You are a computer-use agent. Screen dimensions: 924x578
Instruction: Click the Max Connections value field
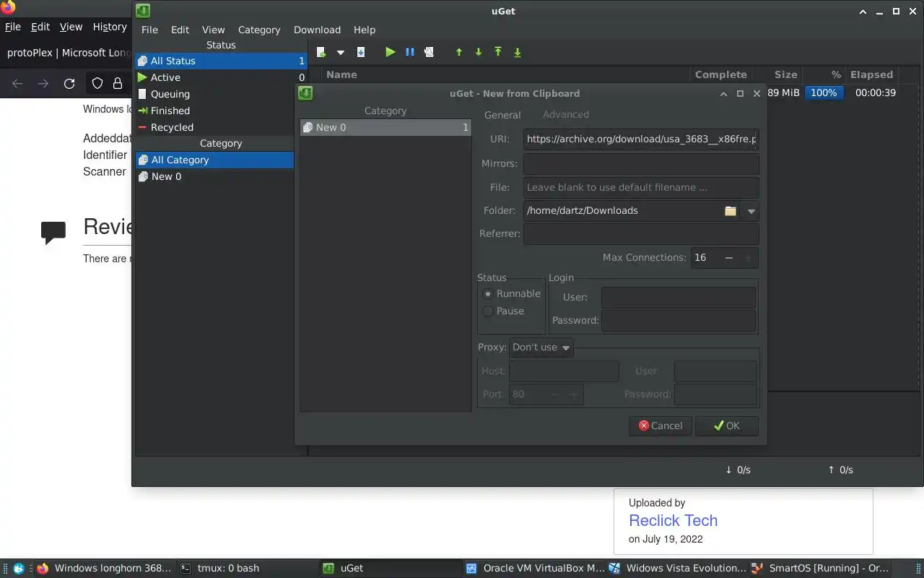(705, 258)
